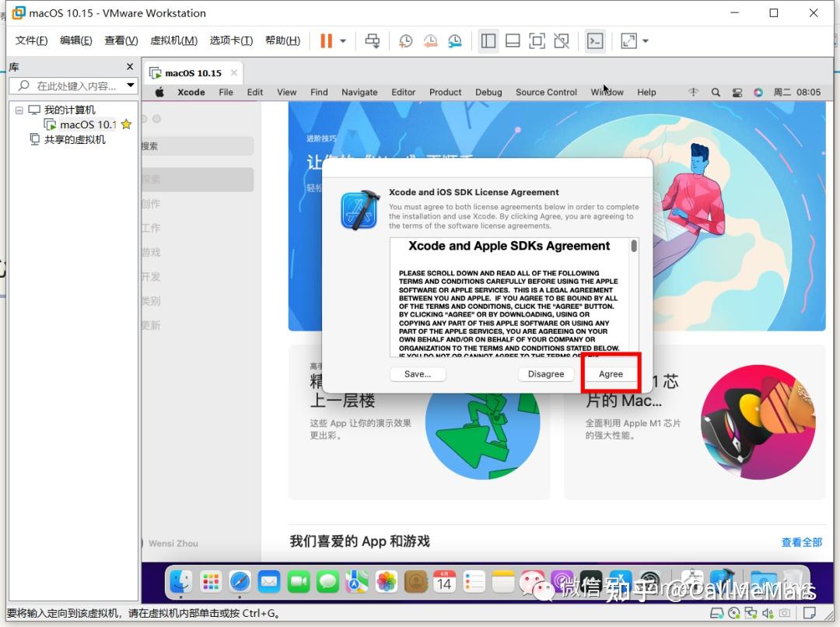The height and width of the screenshot is (627, 840).
Task: Enter full screen mode icon
Action: (x=537, y=40)
